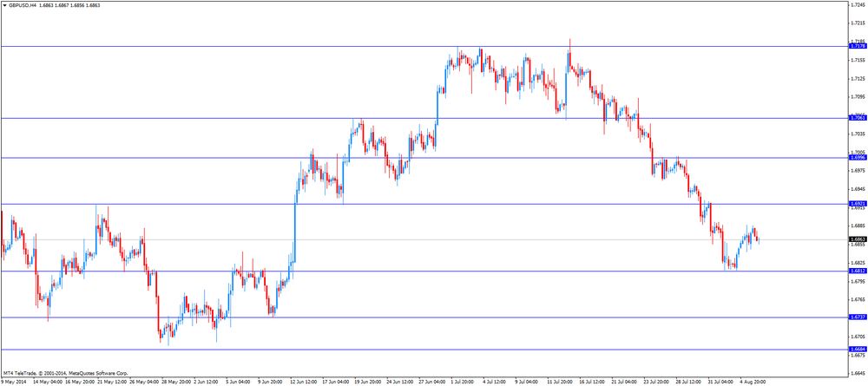Image resolution: width=868 pixels, height=386 pixels.
Task: Click the current price tag 1.6863
Action: (x=857, y=239)
